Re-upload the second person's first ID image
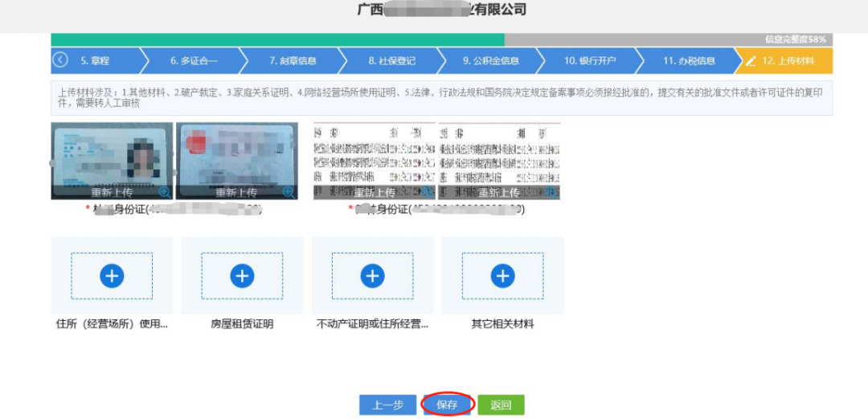 click(375, 192)
